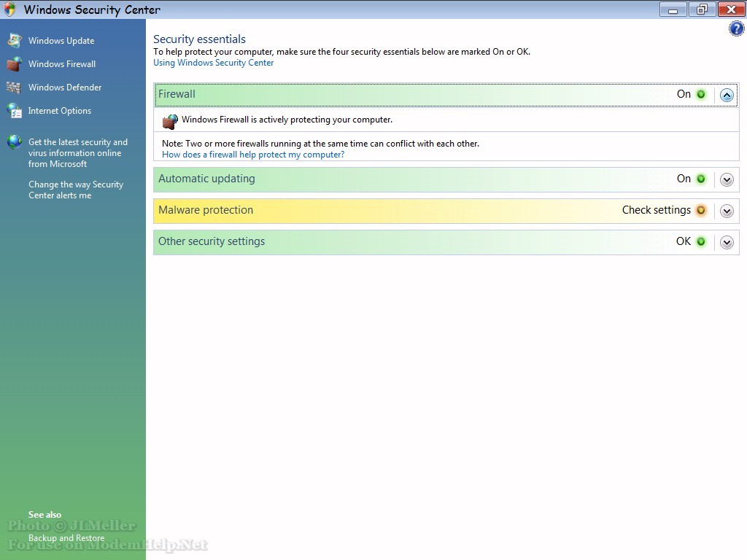Click the green status light on Firewall row

701,94
